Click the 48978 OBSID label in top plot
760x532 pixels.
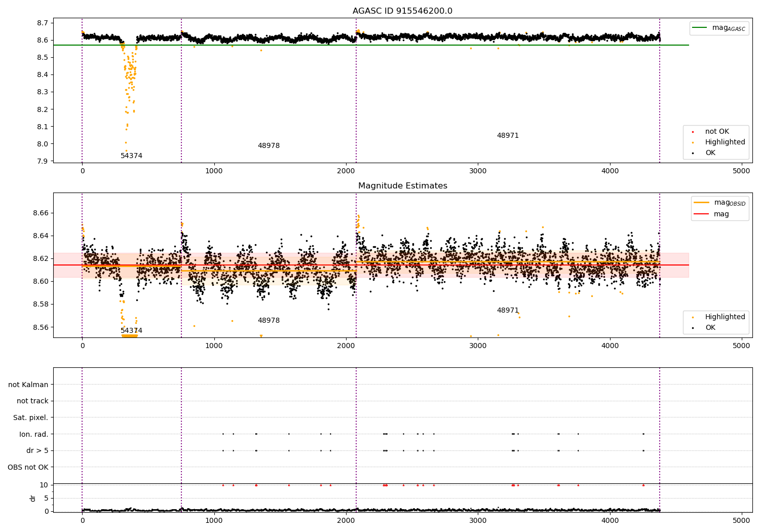coord(269,146)
